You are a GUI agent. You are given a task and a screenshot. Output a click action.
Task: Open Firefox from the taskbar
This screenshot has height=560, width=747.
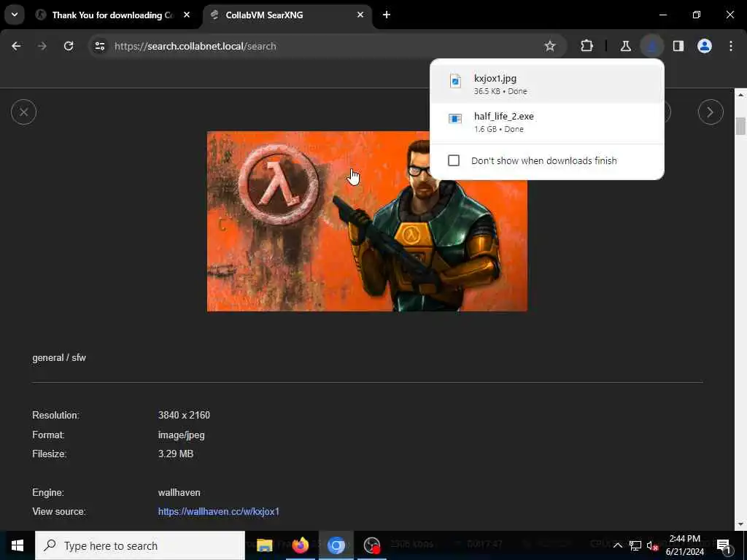(300, 545)
